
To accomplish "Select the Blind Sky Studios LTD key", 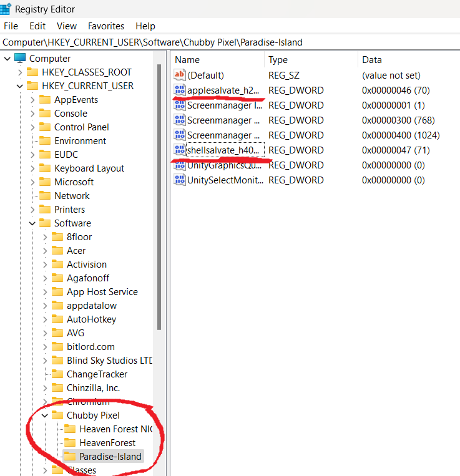I will pos(109,361).
